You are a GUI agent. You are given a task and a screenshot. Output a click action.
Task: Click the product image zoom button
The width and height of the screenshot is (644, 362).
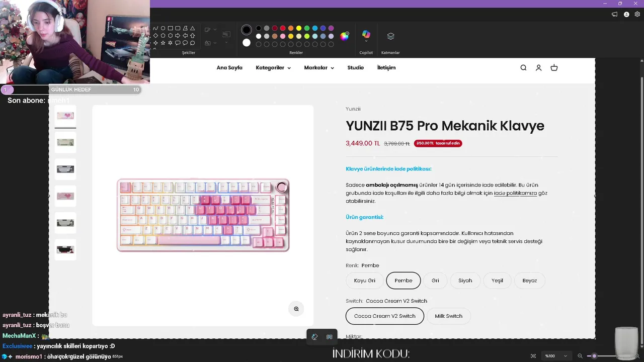(x=296, y=309)
